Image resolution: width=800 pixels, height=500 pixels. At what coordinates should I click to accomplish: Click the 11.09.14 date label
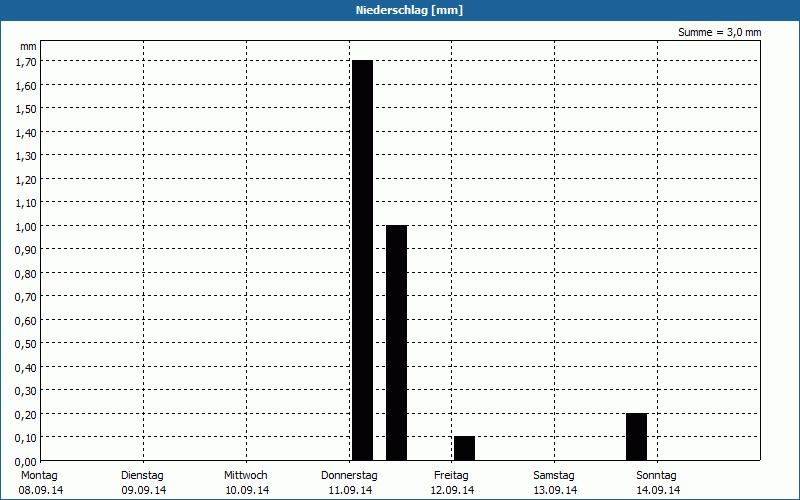tap(350, 490)
